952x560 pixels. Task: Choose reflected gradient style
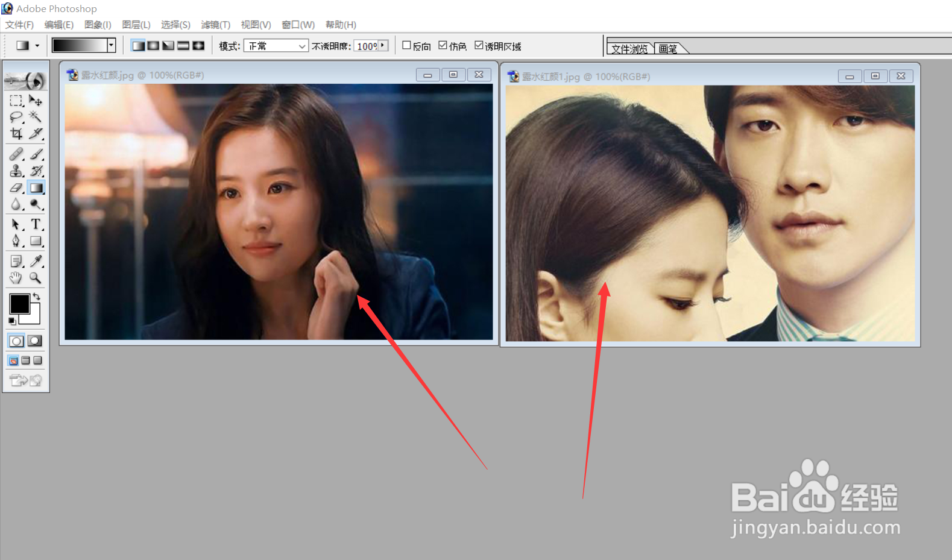click(x=183, y=46)
